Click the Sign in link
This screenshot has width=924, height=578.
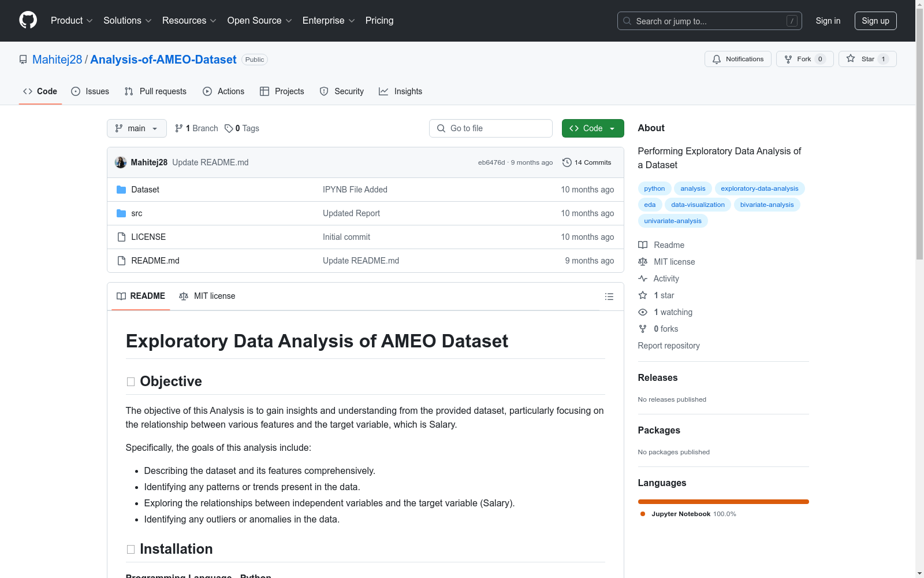click(828, 21)
